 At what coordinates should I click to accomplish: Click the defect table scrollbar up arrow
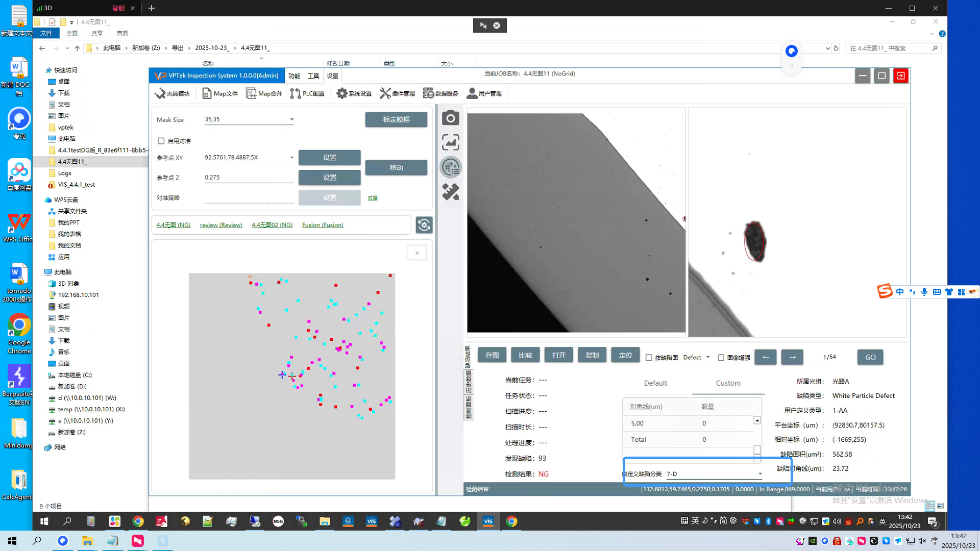click(x=757, y=420)
